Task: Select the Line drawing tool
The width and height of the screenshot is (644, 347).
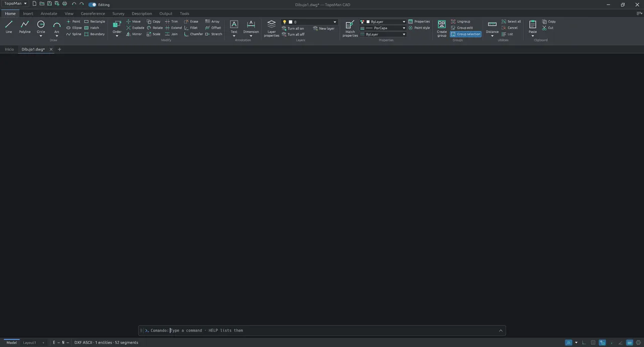Action: [x=9, y=27]
